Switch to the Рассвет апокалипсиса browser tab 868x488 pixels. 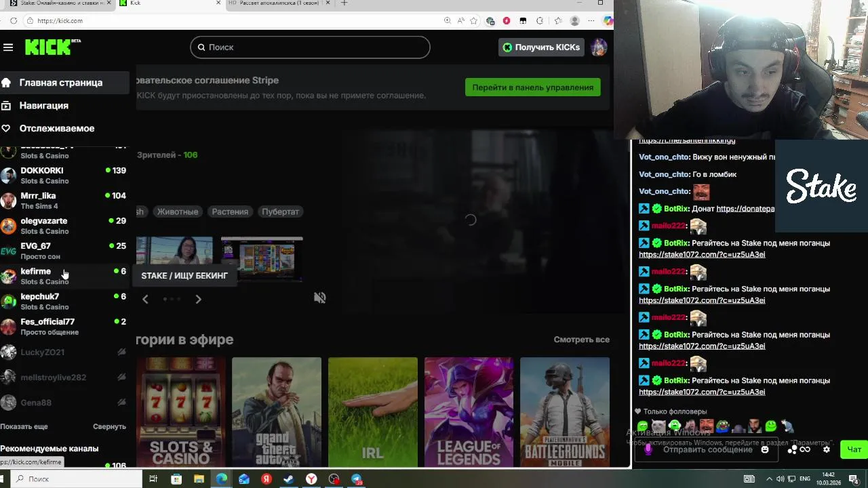278,3
